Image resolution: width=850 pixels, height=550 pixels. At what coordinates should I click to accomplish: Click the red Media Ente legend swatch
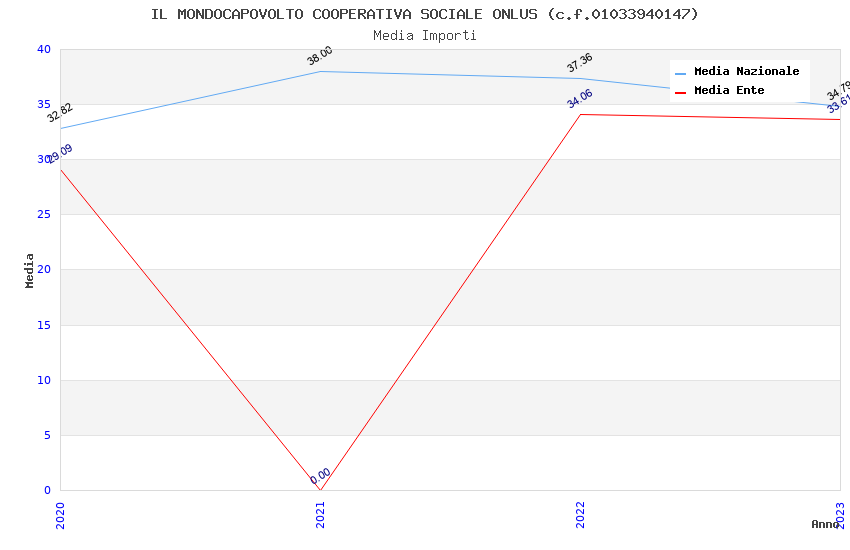click(x=680, y=93)
